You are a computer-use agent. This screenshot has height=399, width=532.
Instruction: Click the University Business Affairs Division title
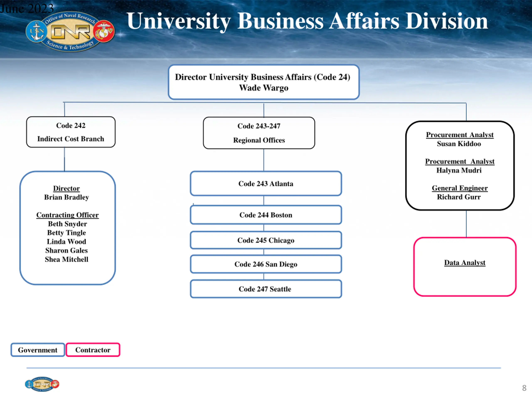coord(307,21)
